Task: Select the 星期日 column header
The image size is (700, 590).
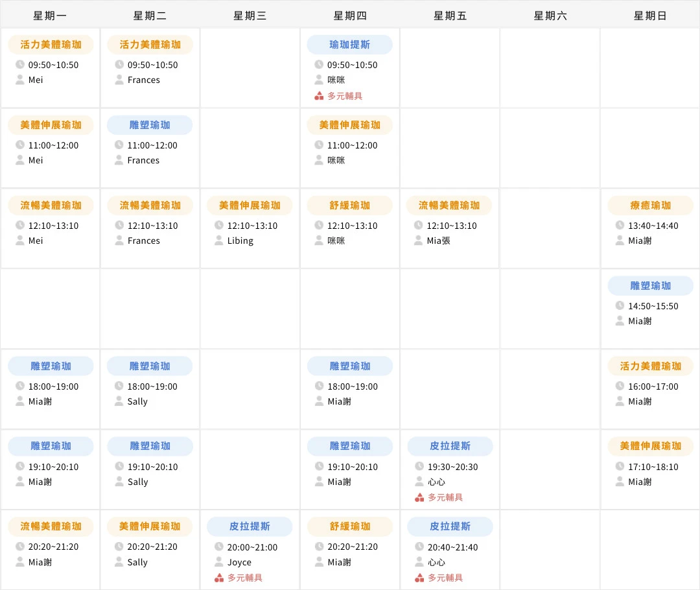Action: [649, 15]
